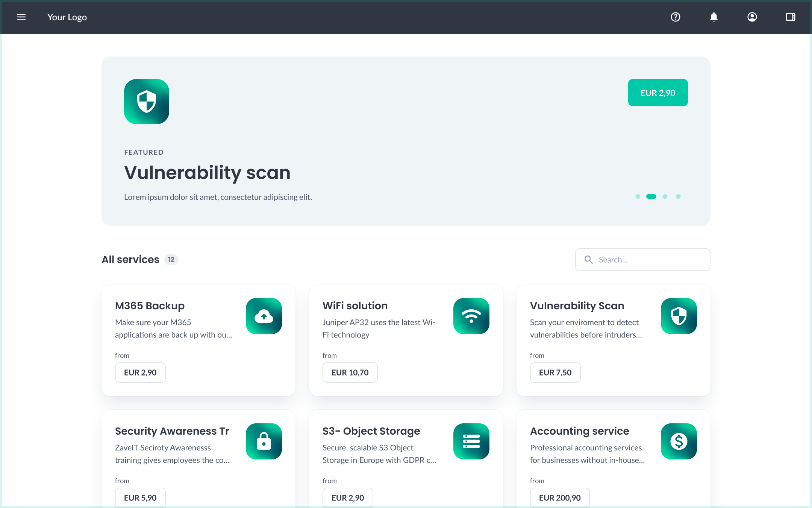
Task: Open the Accounting service card title
Action: [x=579, y=431]
